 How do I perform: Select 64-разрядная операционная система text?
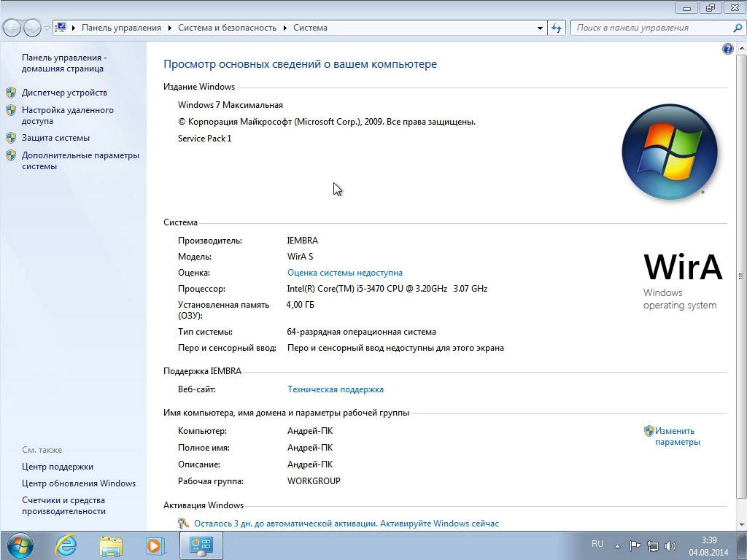click(x=361, y=332)
